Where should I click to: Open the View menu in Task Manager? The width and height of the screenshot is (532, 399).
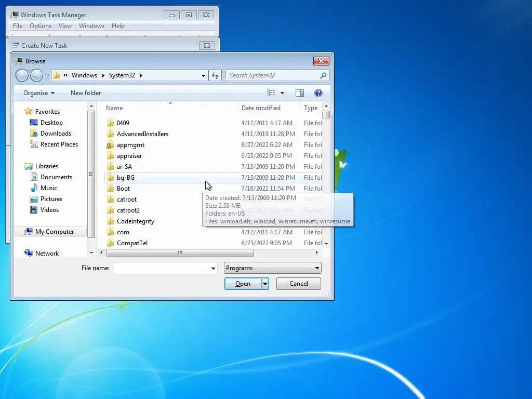point(65,26)
